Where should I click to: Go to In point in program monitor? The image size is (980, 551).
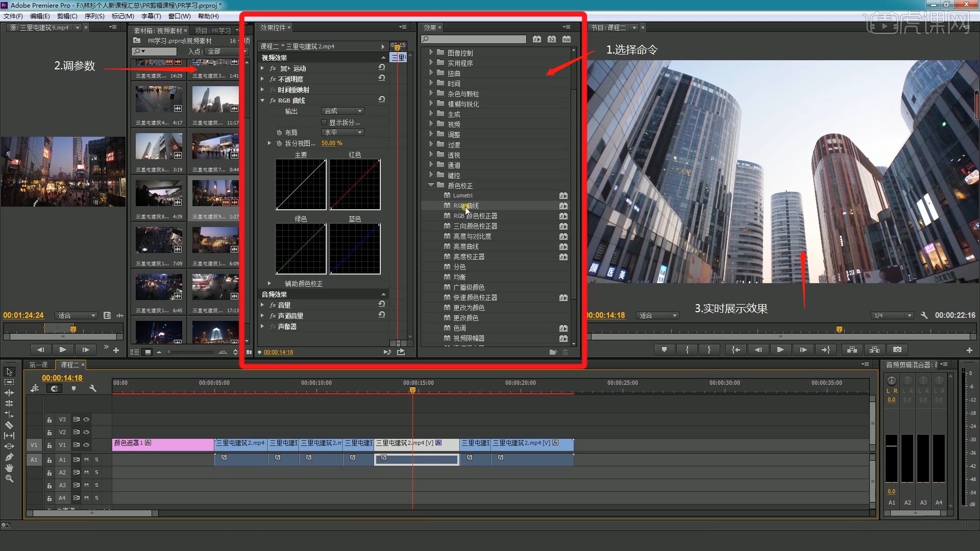pos(736,350)
